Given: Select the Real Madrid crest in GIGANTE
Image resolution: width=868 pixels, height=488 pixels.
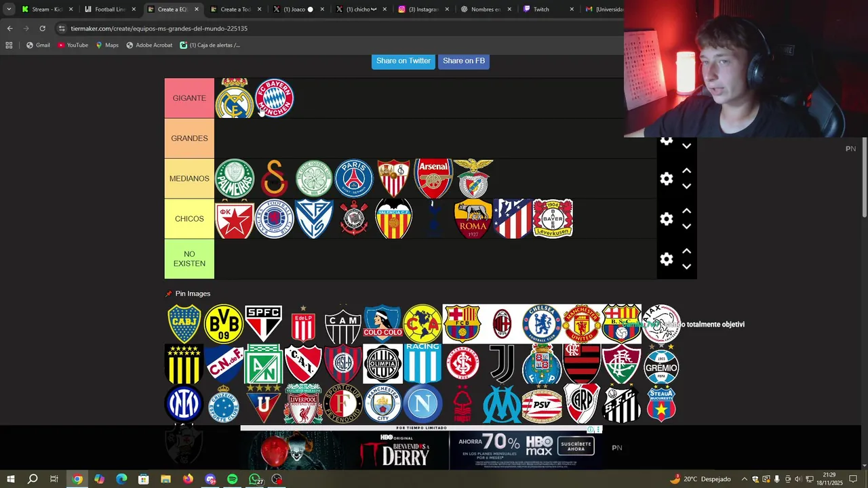Looking at the screenshot, I should point(235,98).
